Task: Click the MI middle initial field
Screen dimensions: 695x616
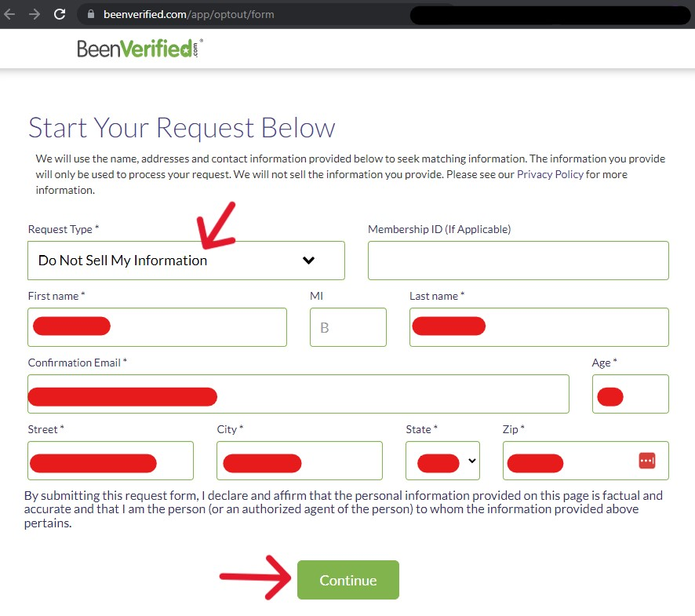Action: click(348, 327)
